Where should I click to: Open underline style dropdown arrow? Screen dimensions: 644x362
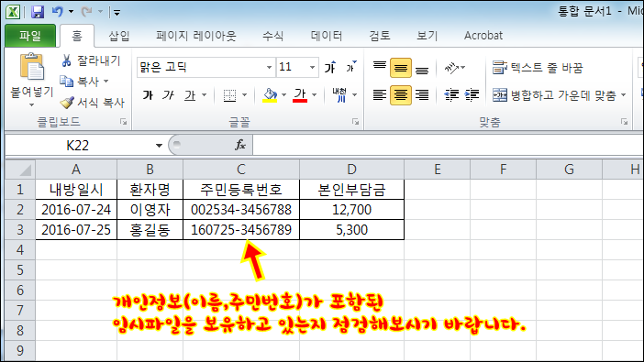[205, 95]
